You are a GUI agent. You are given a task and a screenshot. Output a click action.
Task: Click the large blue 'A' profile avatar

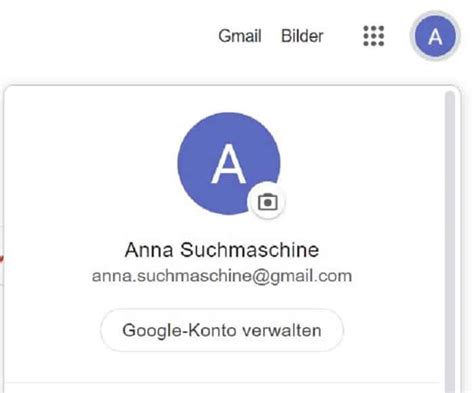(x=229, y=163)
